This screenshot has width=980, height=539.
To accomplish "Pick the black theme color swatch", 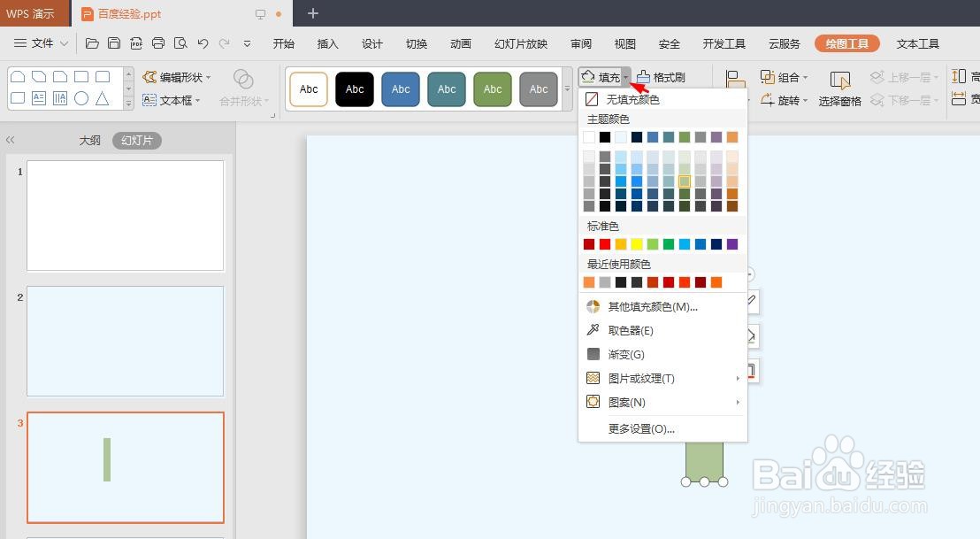I will click(604, 137).
